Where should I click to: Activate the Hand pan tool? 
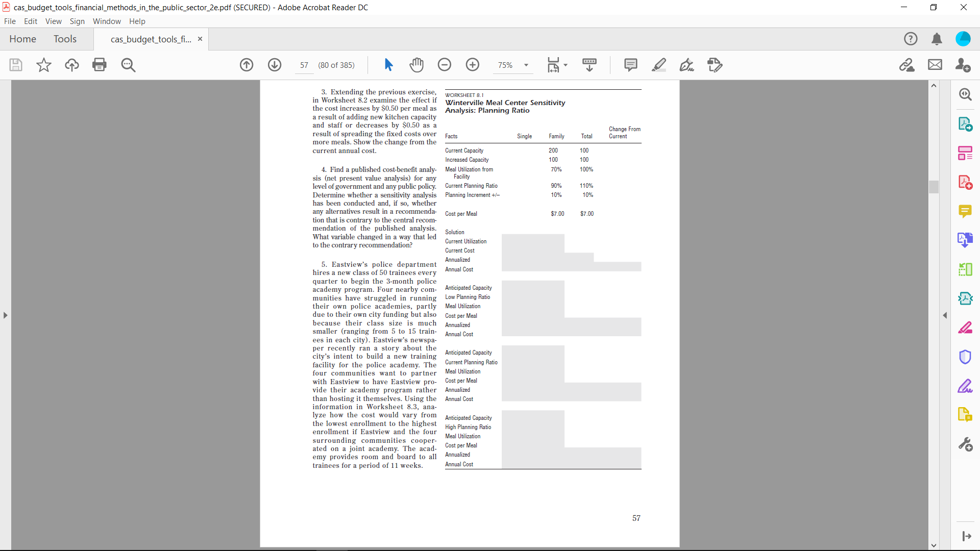[x=416, y=65]
